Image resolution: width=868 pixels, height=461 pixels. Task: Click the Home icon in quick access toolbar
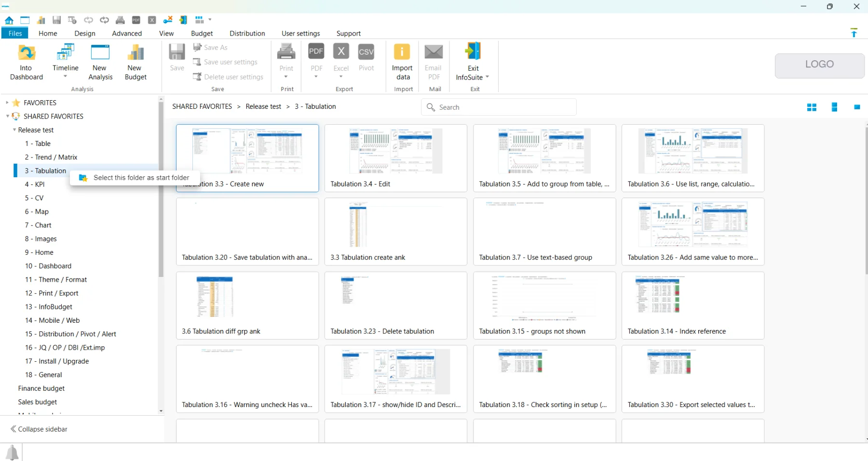coord(9,20)
